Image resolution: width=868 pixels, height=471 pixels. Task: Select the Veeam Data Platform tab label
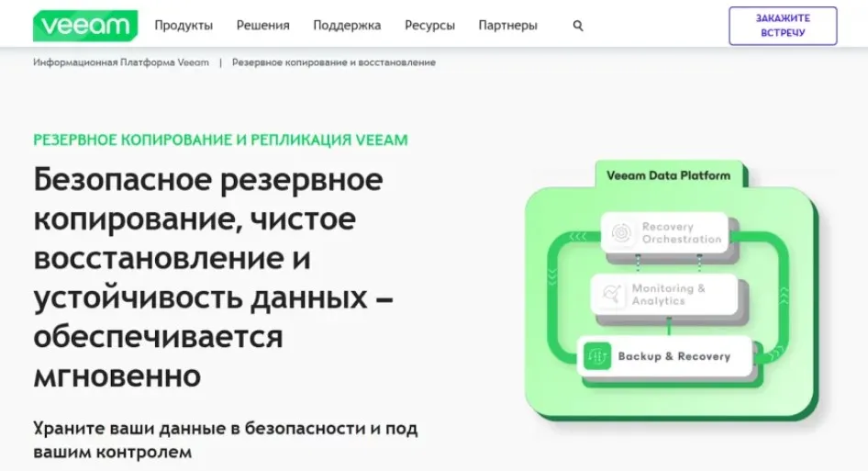(668, 175)
